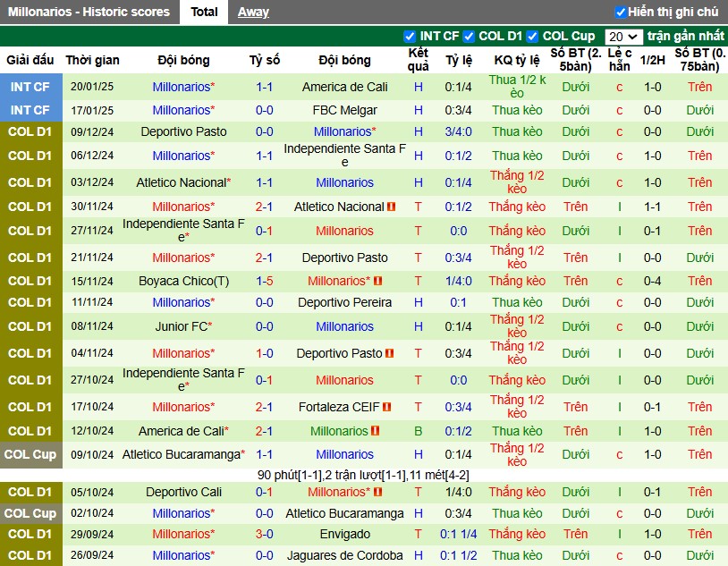Viewport: 728px width, 566px height.
Task: Switch to the Total tab
Action: (x=204, y=13)
